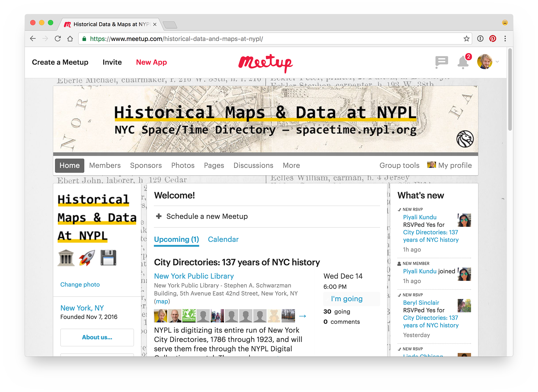The width and height of the screenshot is (538, 392).
Task: Open the More menu in group navigation
Action: tap(291, 165)
